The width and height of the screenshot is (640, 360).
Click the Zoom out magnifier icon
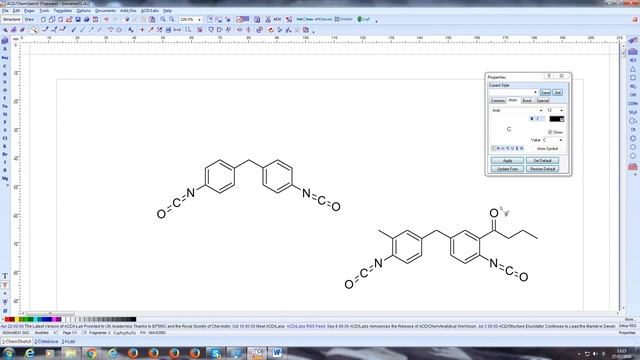coord(172,19)
